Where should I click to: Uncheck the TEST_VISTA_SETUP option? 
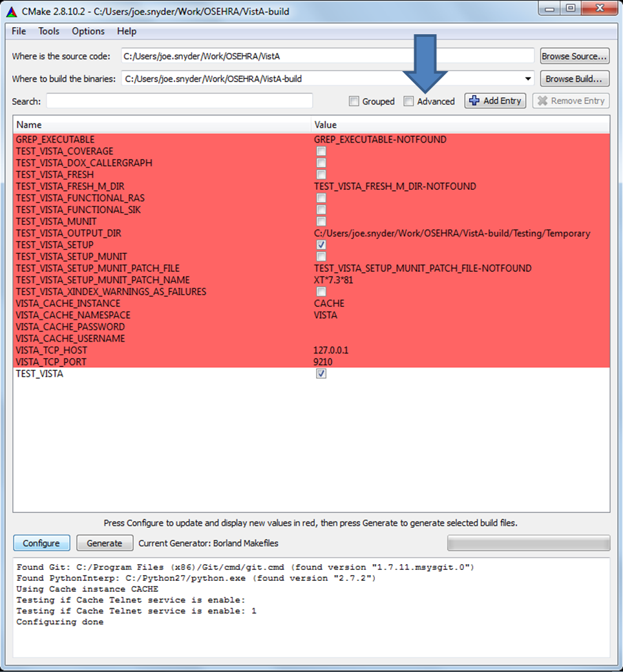pyautogui.click(x=321, y=245)
